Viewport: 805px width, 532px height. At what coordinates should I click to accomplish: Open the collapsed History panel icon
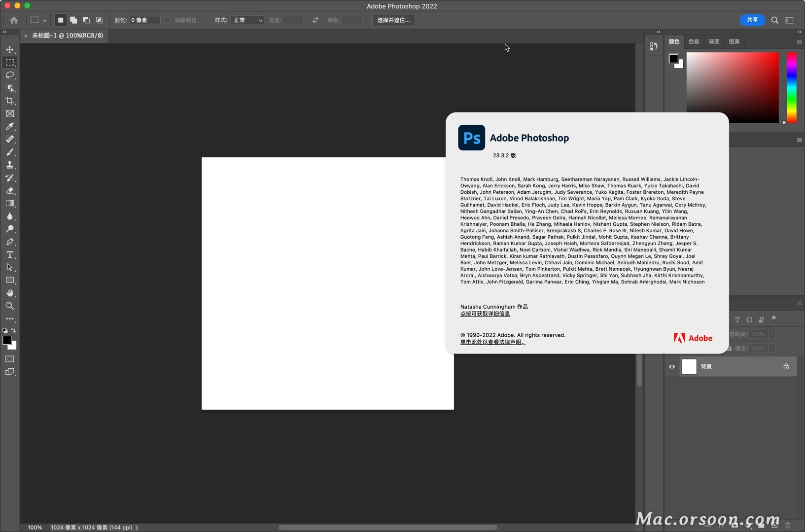[654, 46]
